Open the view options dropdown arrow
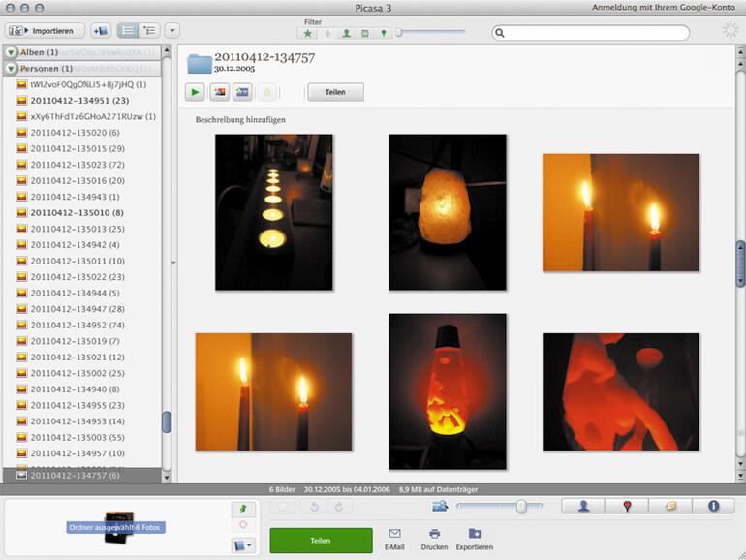 (172, 31)
